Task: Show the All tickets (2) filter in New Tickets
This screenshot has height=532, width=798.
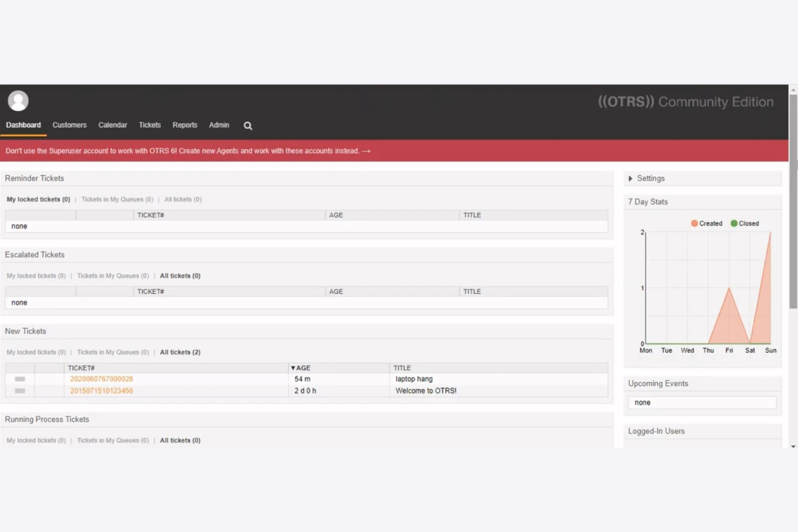Action: pos(180,352)
